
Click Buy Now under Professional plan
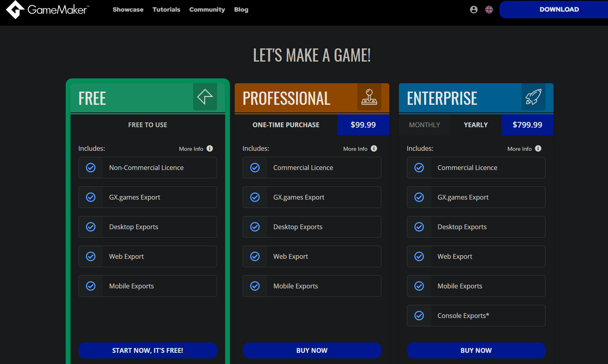click(x=312, y=350)
